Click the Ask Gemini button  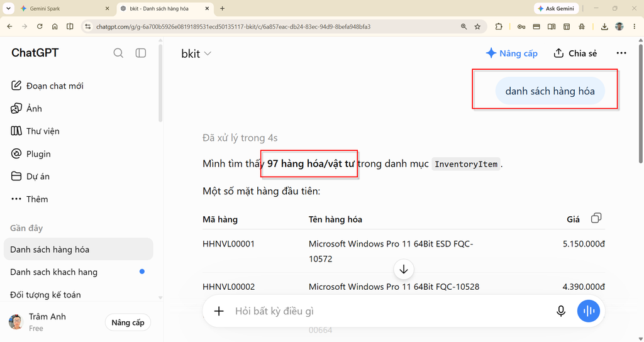(x=556, y=8)
